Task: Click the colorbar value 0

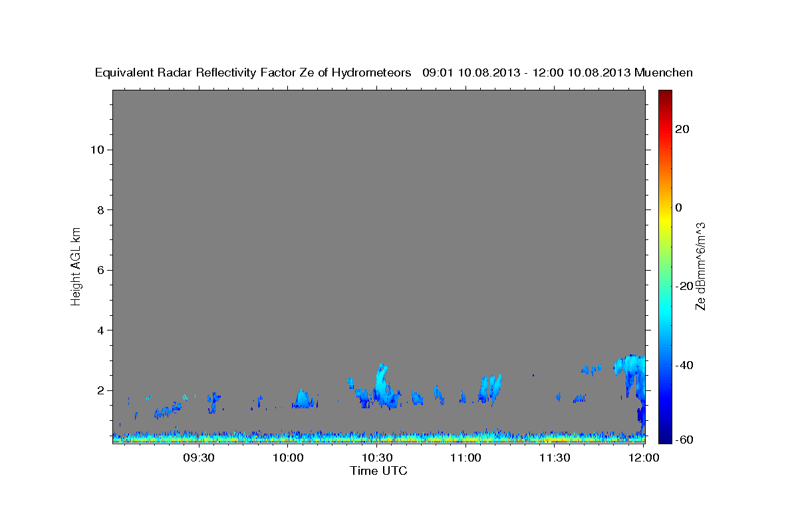Action: (679, 207)
